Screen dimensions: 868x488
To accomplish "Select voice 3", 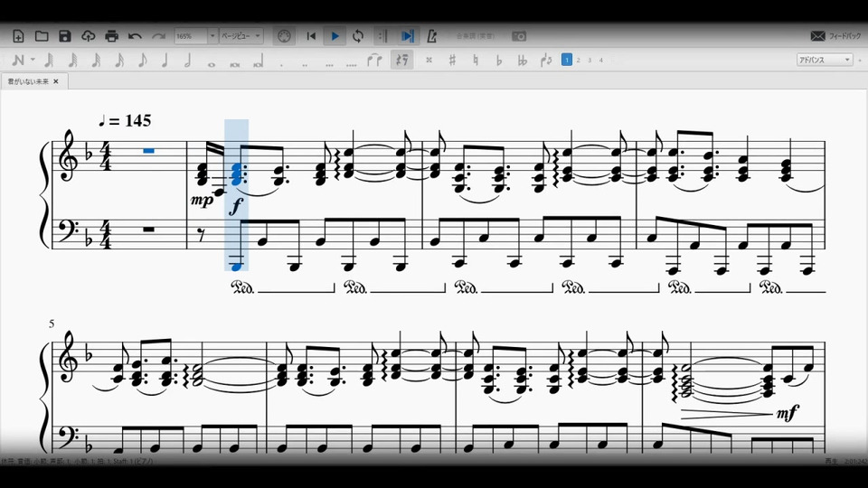I will (590, 61).
